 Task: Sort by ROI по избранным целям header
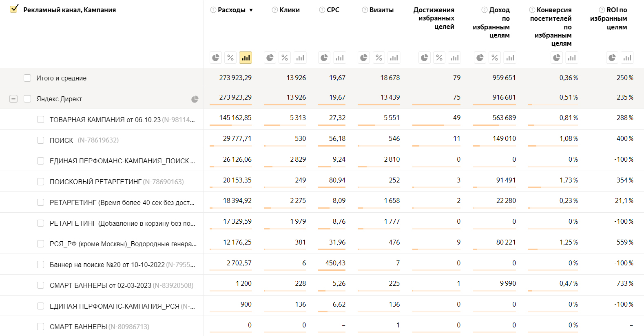point(609,18)
